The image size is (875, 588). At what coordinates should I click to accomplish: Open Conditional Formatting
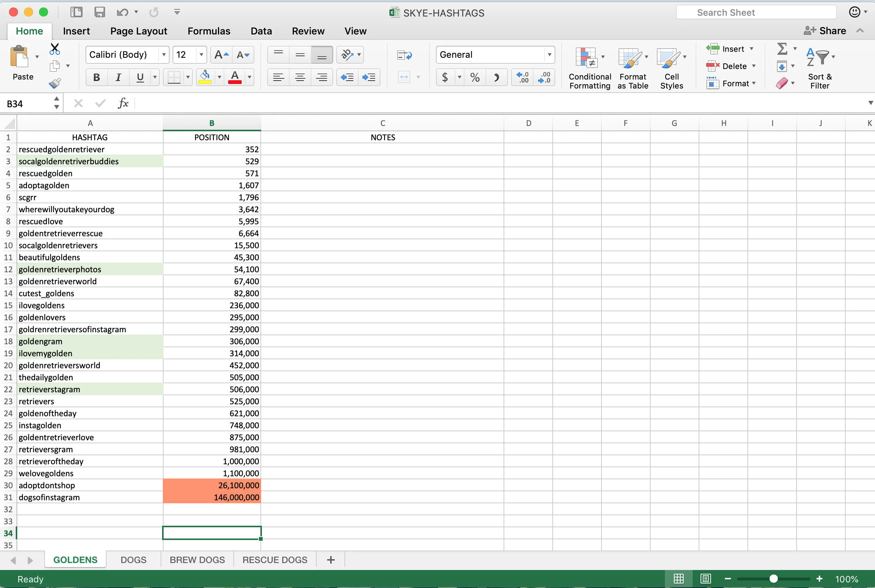coord(590,68)
